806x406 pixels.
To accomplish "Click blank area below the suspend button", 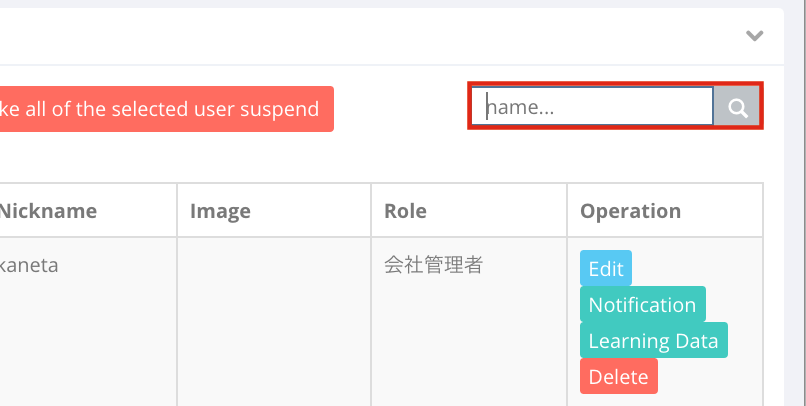I will coord(164,157).
